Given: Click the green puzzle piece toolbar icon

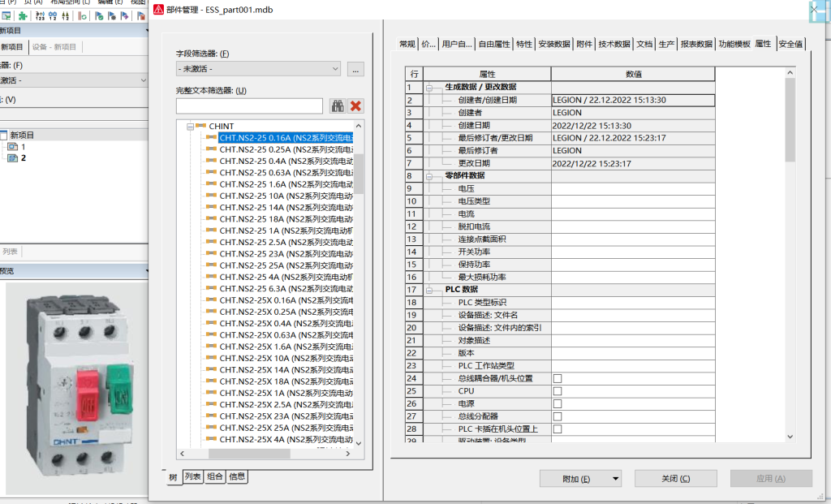Looking at the screenshot, I should [23, 16].
